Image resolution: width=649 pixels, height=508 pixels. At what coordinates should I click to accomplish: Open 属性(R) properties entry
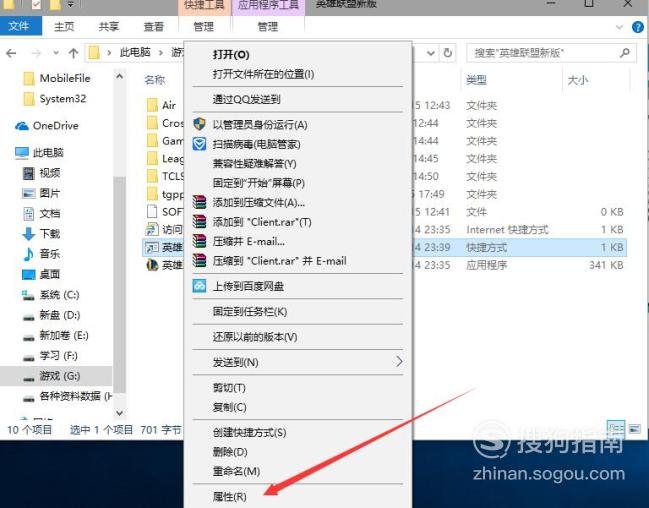pos(230,496)
